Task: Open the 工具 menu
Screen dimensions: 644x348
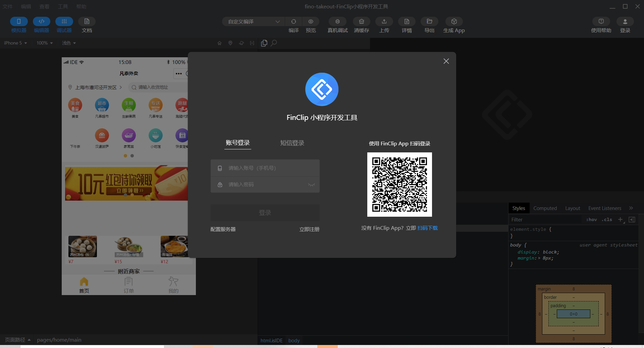Action: (63, 7)
